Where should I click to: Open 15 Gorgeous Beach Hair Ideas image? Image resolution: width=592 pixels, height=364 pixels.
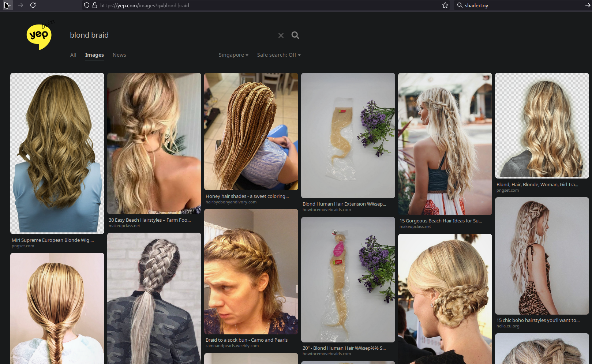tap(445, 144)
